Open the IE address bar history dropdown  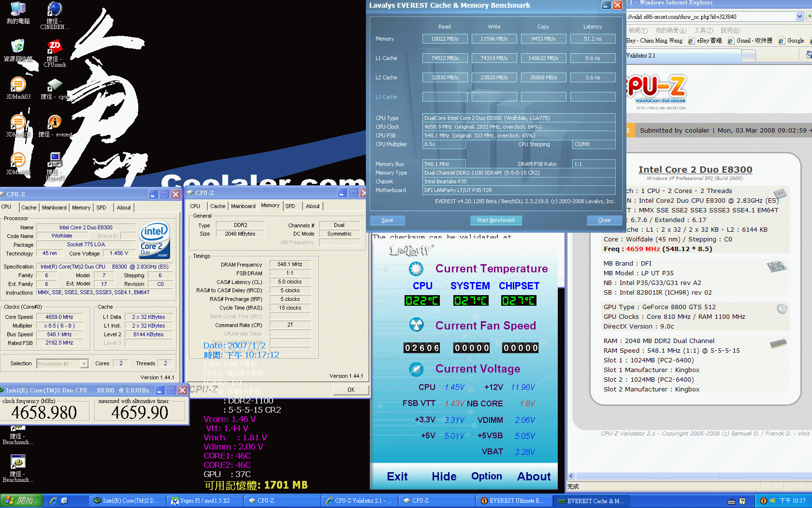tap(799, 16)
